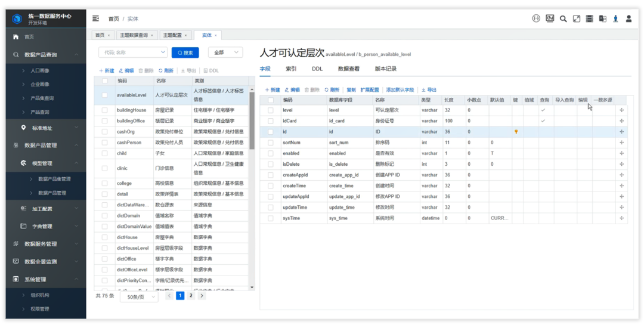The image size is (644, 328).
Task: Check the dictOffice row checkbox
Action: click(105, 259)
